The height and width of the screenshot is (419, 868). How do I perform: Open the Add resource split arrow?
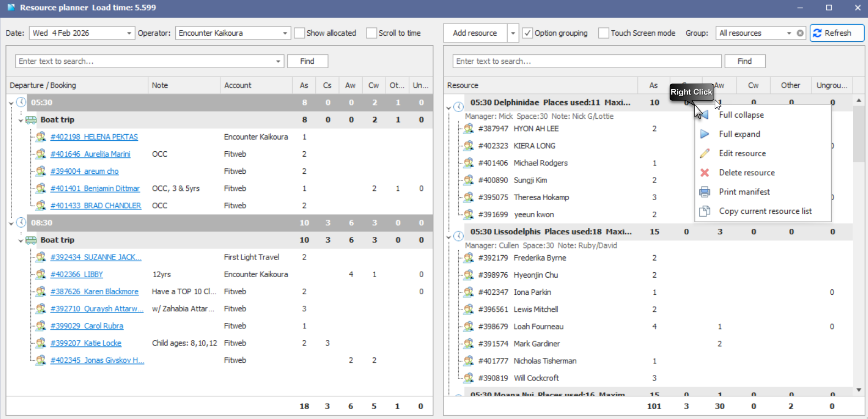513,33
